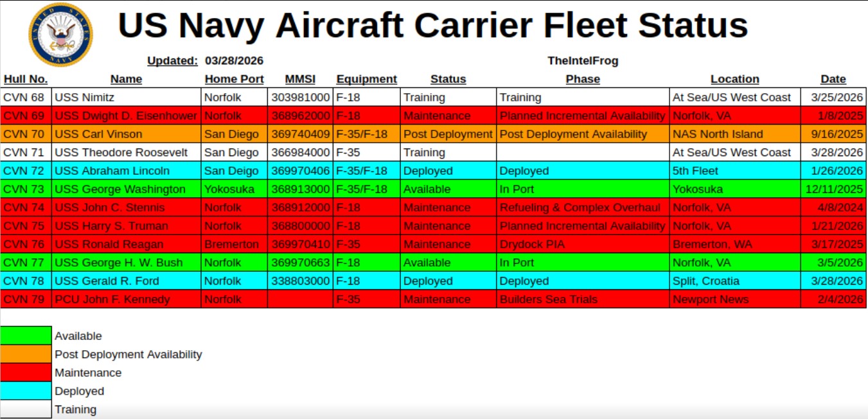Click the MMSI column header
868x419 pixels.
300,79
